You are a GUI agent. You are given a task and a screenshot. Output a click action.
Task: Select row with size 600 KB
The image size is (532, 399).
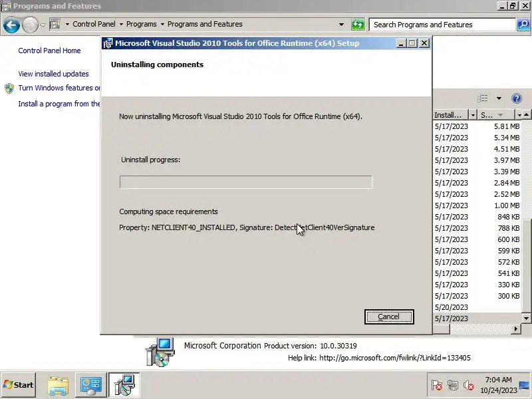(x=477, y=239)
